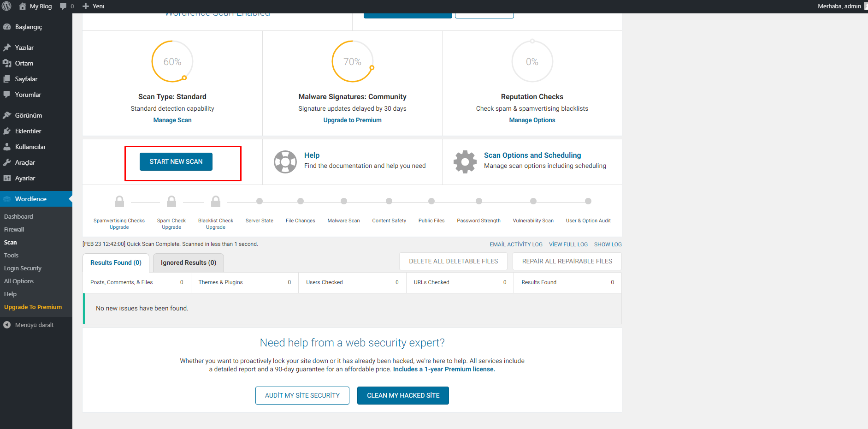868x429 pixels.
Task: Click the Public Files stage dot
Action: (431, 201)
